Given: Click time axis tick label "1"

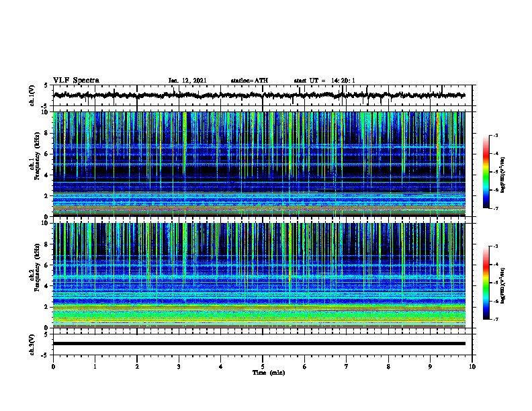Looking at the screenshot, I should [x=95, y=367].
